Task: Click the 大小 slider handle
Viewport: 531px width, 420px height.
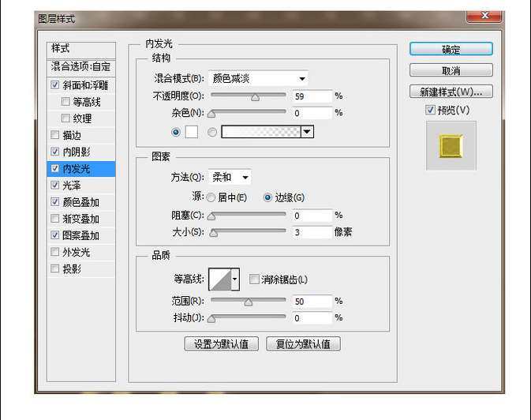Action: click(213, 233)
